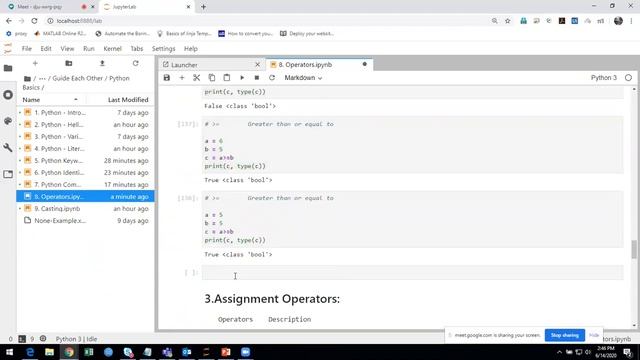This screenshot has width=640, height=360.
Task: Open the Help menu
Action: pyautogui.click(x=191, y=49)
